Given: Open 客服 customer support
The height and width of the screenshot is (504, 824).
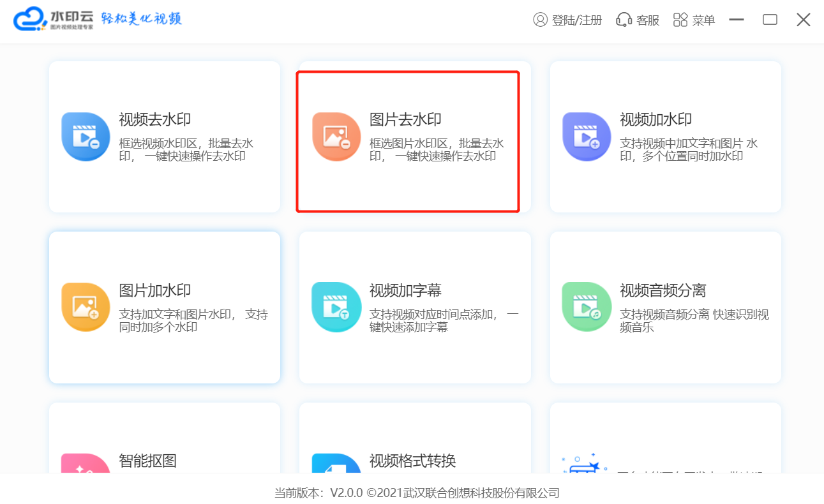Looking at the screenshot, I should tap(648, 20).
